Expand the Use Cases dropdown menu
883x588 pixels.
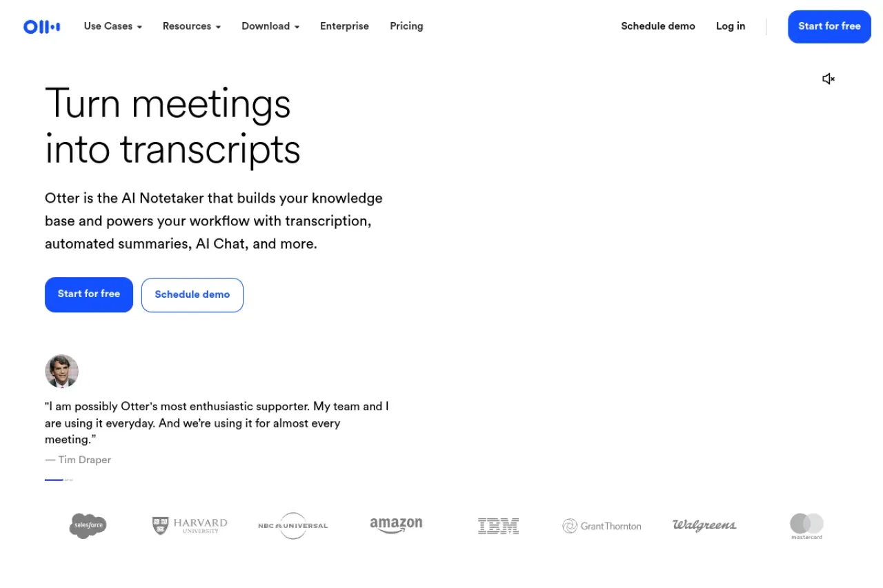(x=113, y=26)
